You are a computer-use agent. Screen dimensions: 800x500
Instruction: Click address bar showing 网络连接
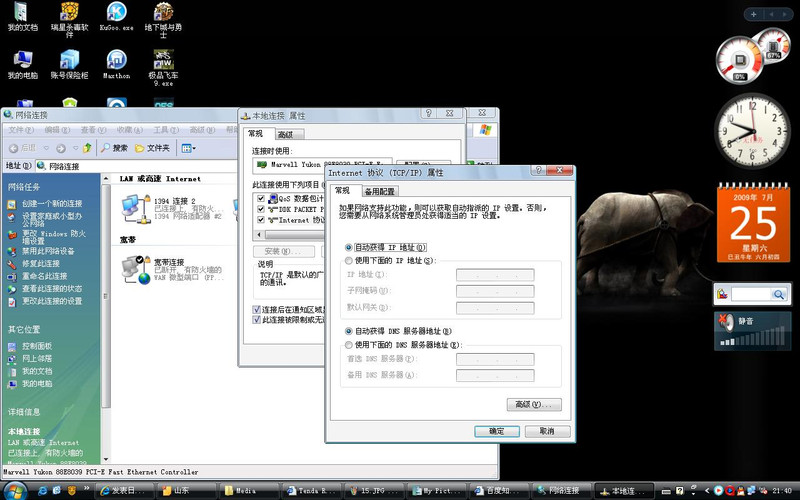coord(138,166)
